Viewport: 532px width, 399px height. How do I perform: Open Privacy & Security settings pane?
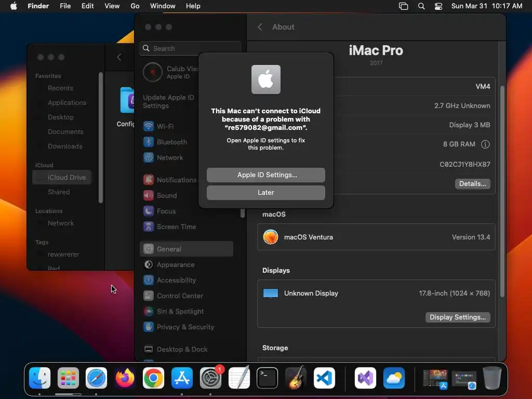[x=187, y=327]
